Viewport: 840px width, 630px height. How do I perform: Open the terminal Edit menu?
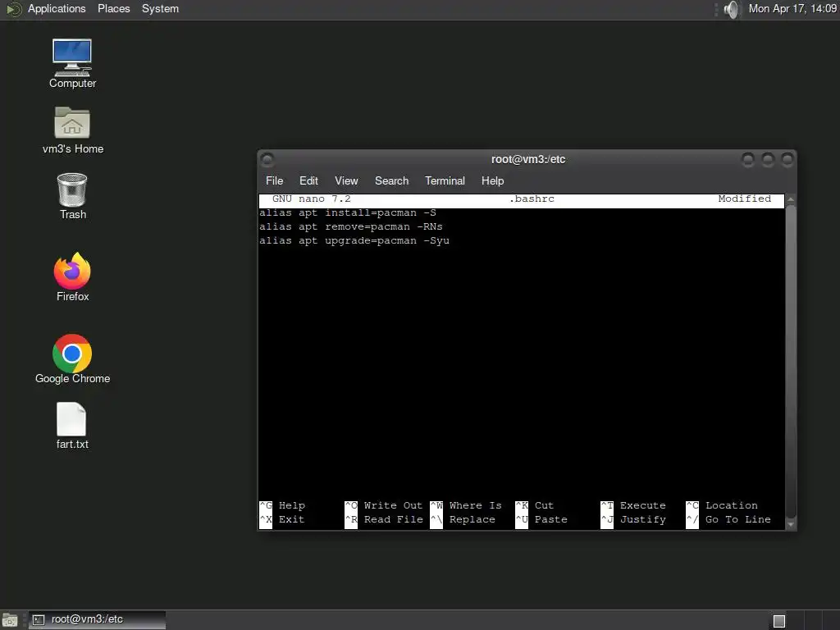[308, 181]
